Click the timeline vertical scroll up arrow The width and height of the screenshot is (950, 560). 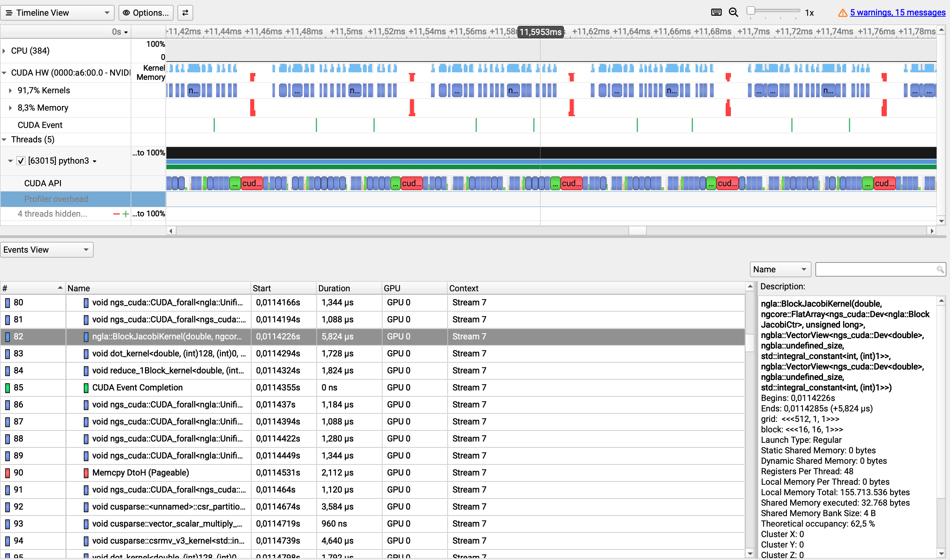click(941, 29)
